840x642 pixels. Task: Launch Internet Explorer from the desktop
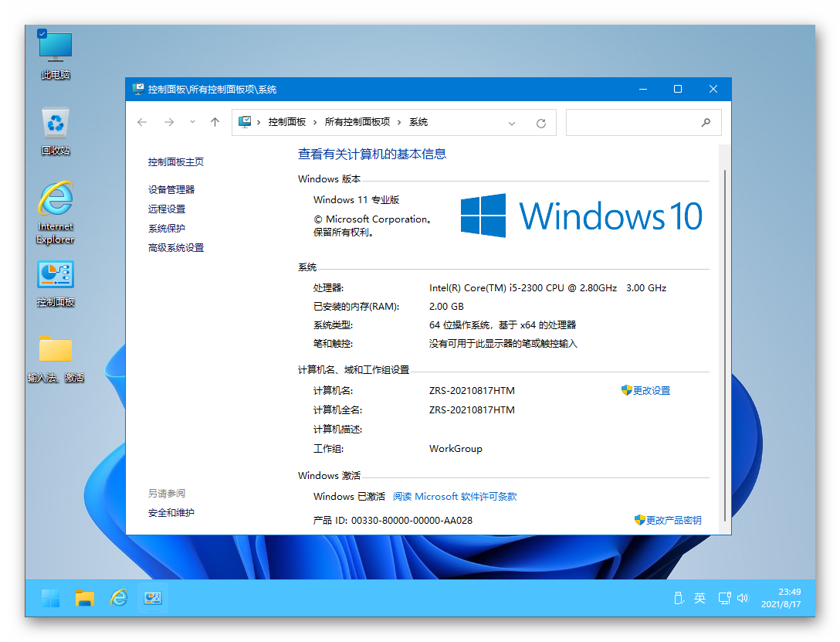point(55,212)
